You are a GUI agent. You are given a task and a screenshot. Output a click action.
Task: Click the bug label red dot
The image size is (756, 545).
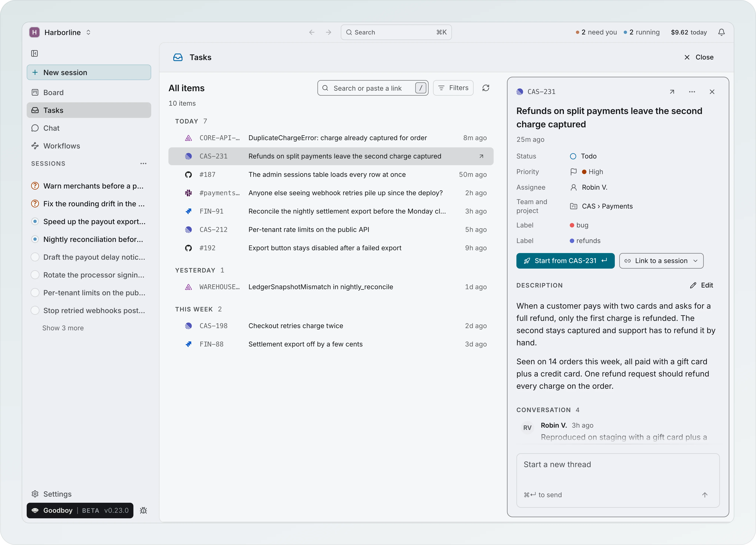coord(572,225)
